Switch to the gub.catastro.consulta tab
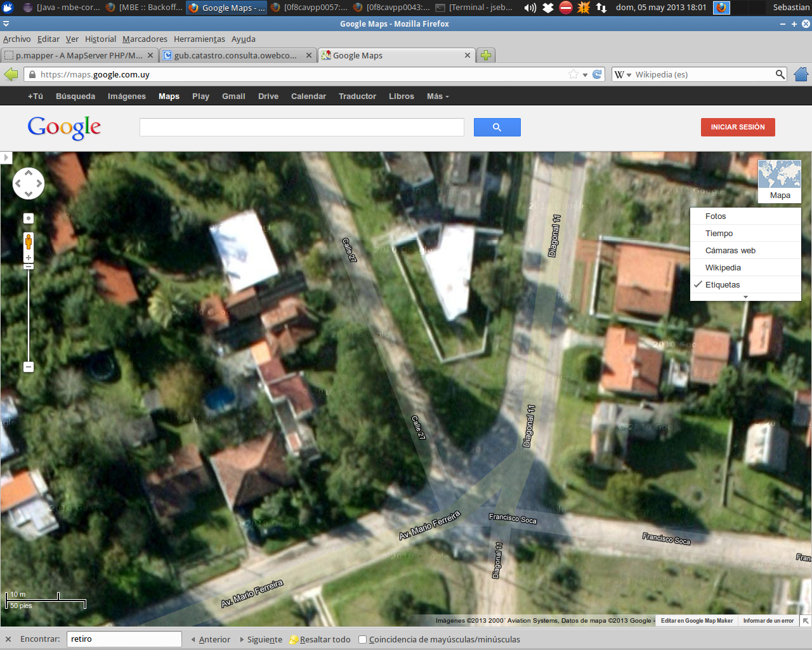The height and width of the screenshot is (650, 812). [x=235, y=55]
